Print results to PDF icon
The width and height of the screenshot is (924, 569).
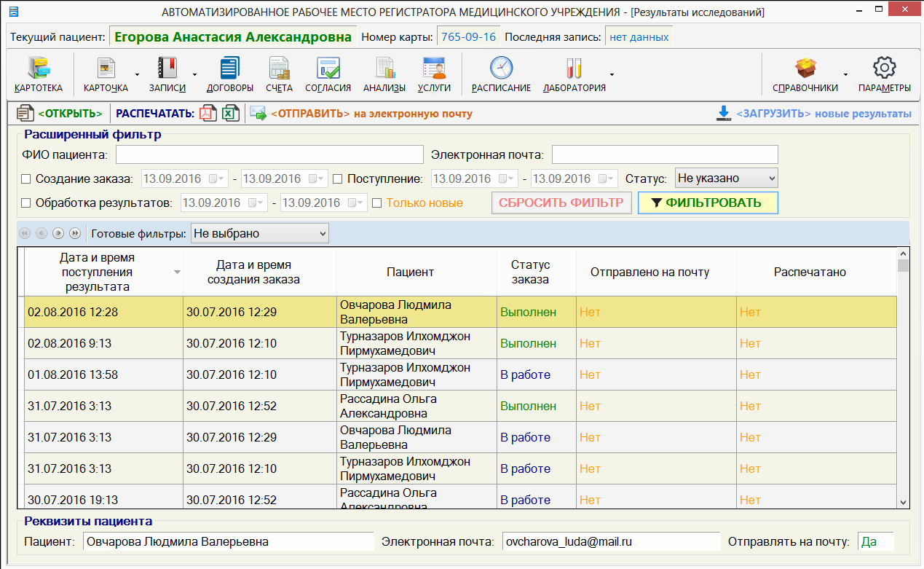[x=208, y=114]
